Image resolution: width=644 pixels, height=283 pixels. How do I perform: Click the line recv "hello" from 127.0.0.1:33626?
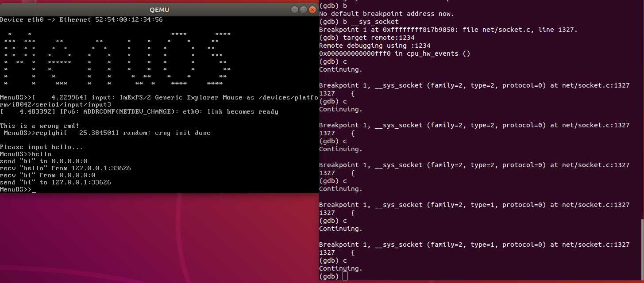pyautogui.click(x=66, y=168)
